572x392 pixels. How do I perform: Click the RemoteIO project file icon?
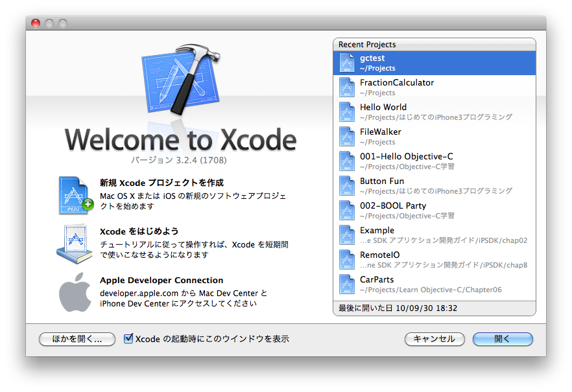[x=347, y=260]
